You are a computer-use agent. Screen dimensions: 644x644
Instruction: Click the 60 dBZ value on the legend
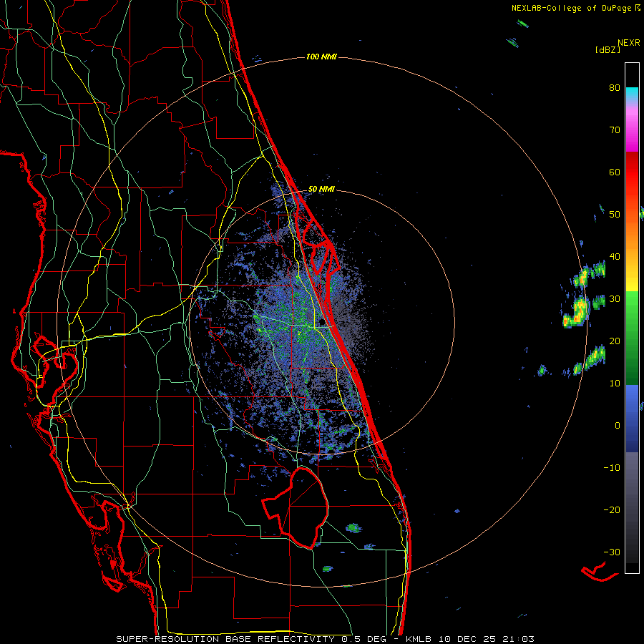615,172
